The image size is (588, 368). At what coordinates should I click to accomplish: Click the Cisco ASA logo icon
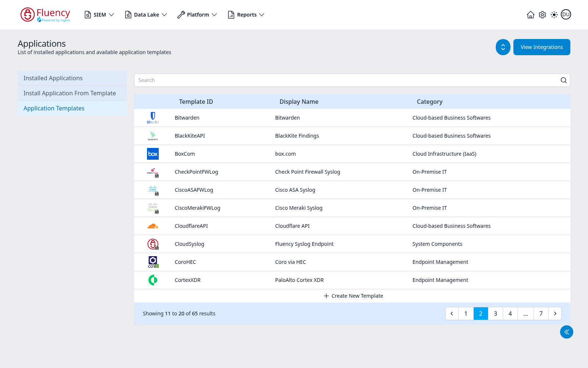point(153,190)
